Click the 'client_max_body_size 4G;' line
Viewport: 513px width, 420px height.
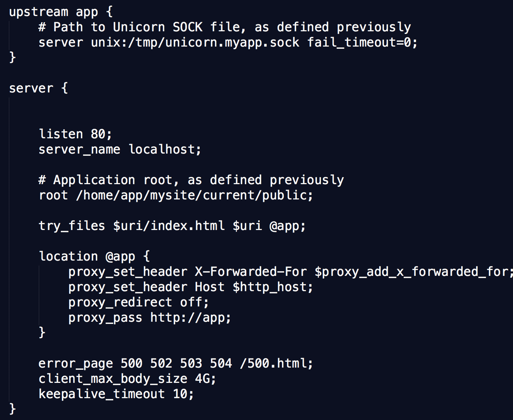128,379
